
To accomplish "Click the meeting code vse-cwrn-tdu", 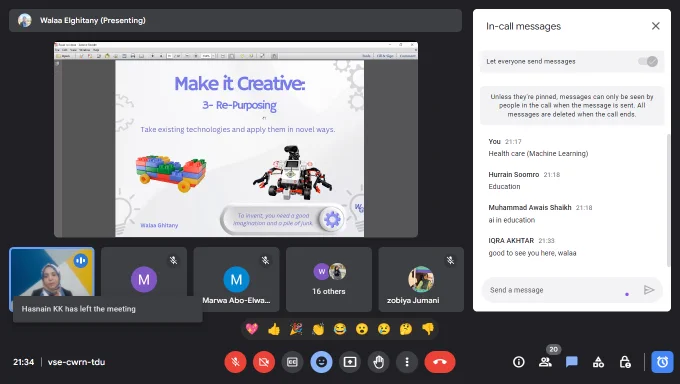I will click(x=76, y=362).
